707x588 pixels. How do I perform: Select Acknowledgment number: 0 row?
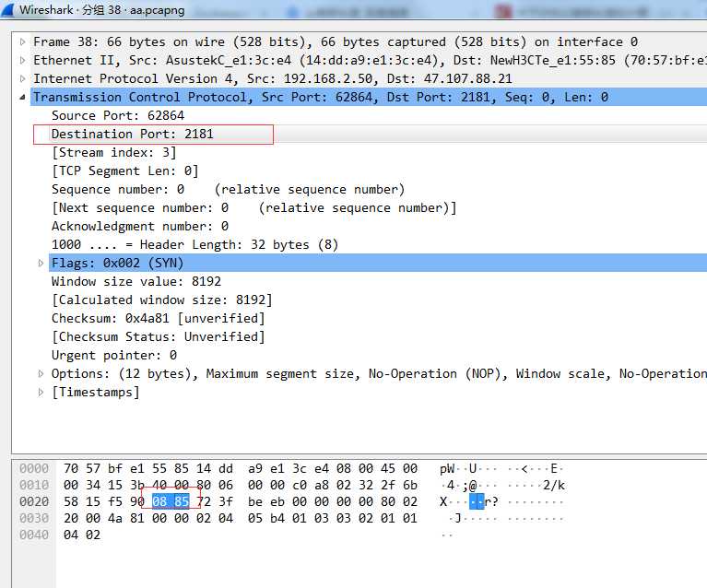140,226
